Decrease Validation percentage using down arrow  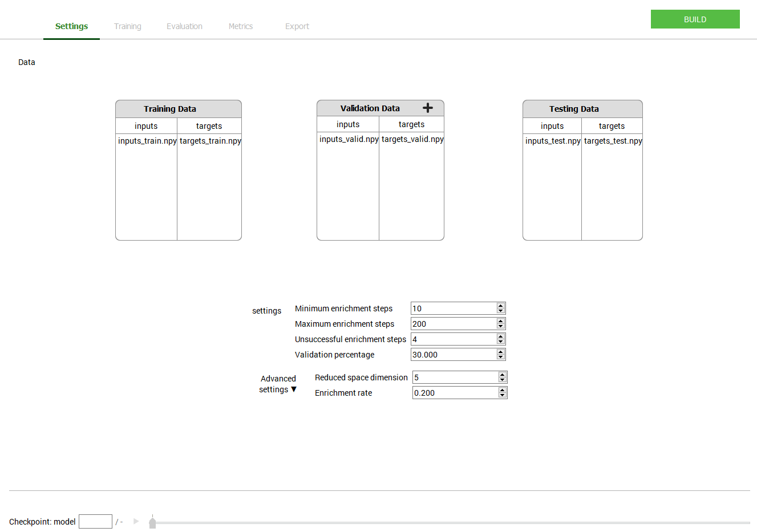501,357
